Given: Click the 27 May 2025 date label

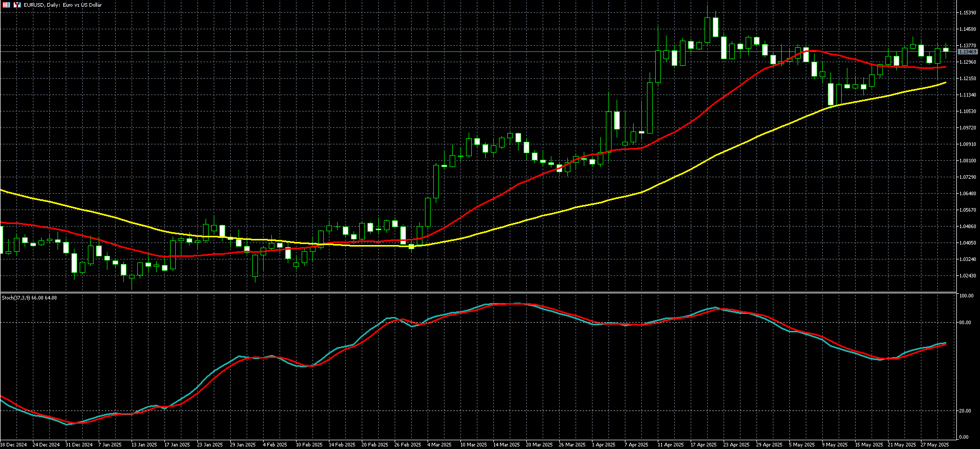Looking at the screenshot, I should 935,445.
